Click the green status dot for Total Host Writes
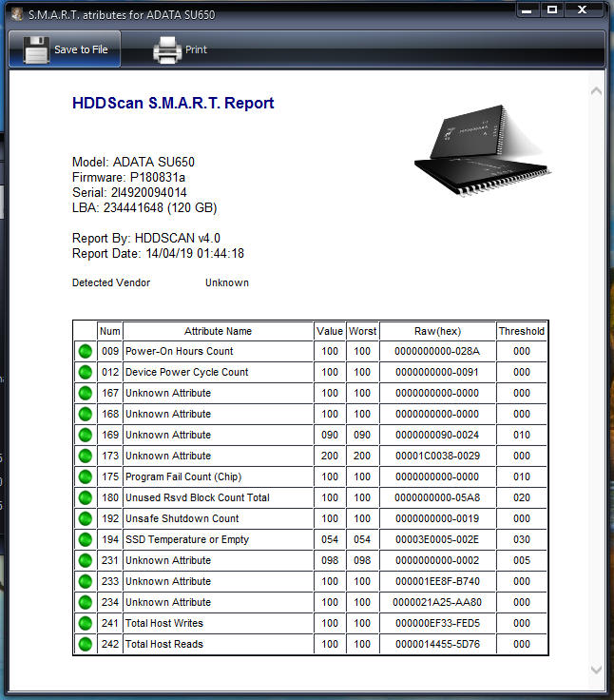This screenshot has height=700, width=614. [x=86, y=623]
